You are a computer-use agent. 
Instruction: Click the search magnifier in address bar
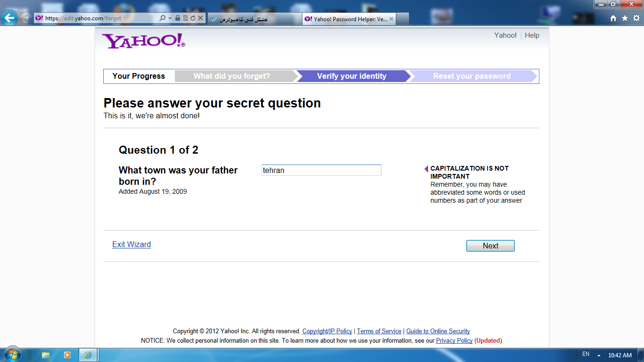pos(163,18)
